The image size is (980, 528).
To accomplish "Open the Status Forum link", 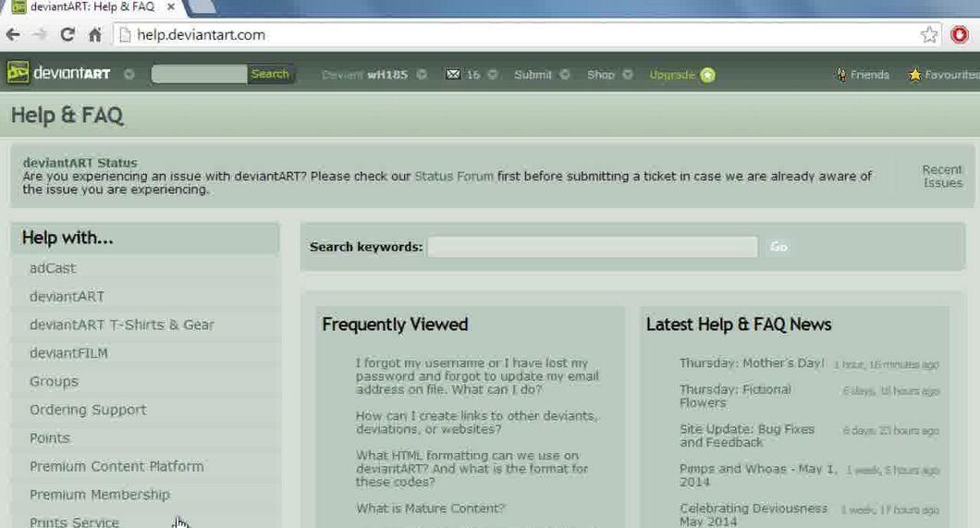I will pyautogui.click(x=454, y=177).
